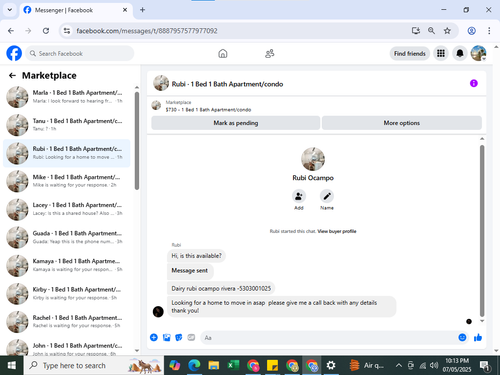This screenshot has width=500, height=375.
Task: Click the Search Facebook field
Action: tap(80, 53)
